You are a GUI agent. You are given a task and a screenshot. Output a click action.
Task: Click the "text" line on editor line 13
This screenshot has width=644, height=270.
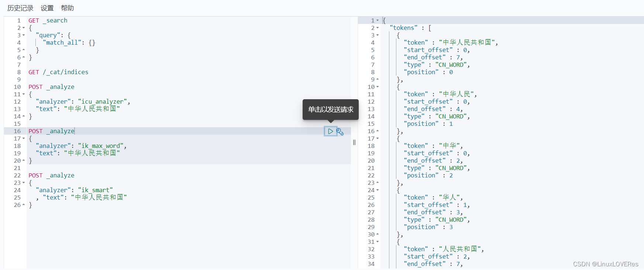[78, 109]
